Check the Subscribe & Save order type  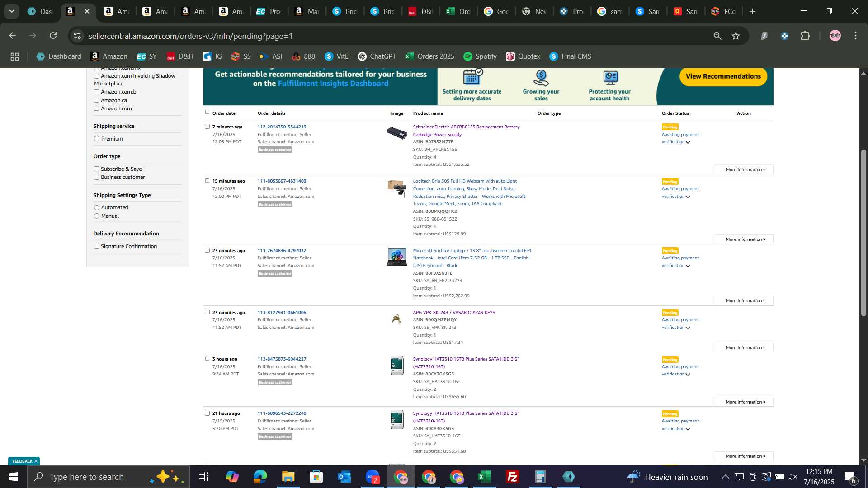96,169
